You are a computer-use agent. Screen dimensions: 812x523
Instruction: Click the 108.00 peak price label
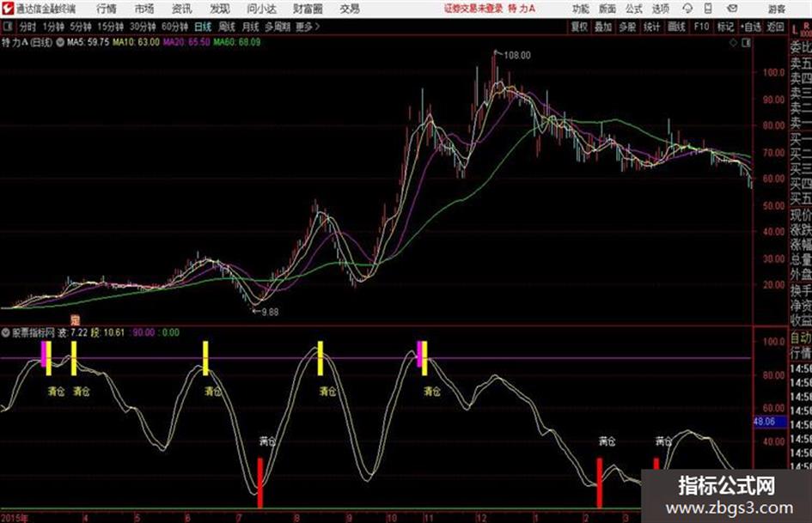pyautogui.click(x=516, y=56)
